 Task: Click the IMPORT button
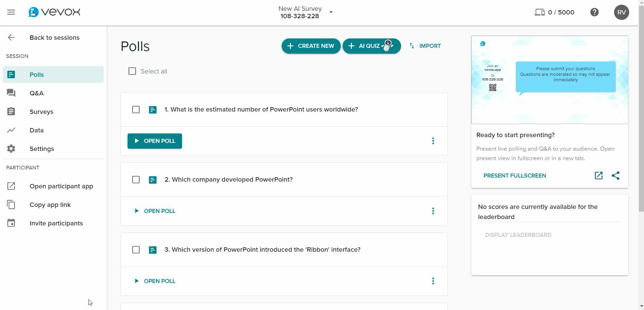pyautogui.click(x=425, y=46)
